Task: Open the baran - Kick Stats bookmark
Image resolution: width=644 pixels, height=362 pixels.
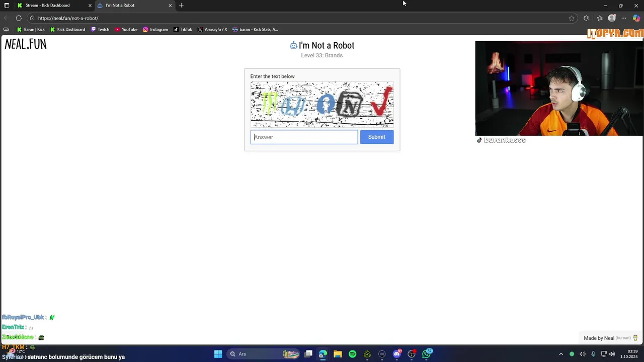Action: pos(255,29)
